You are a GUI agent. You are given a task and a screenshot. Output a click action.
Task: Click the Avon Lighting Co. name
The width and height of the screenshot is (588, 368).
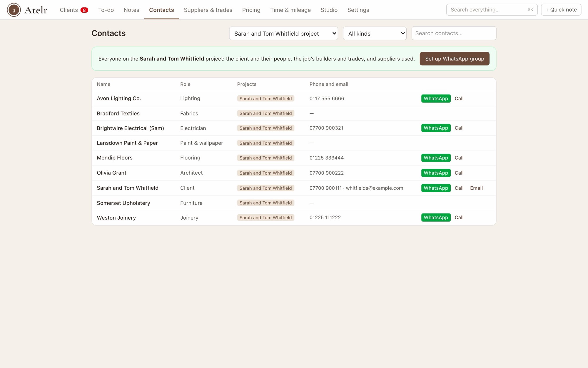click(x=119, y=98)
